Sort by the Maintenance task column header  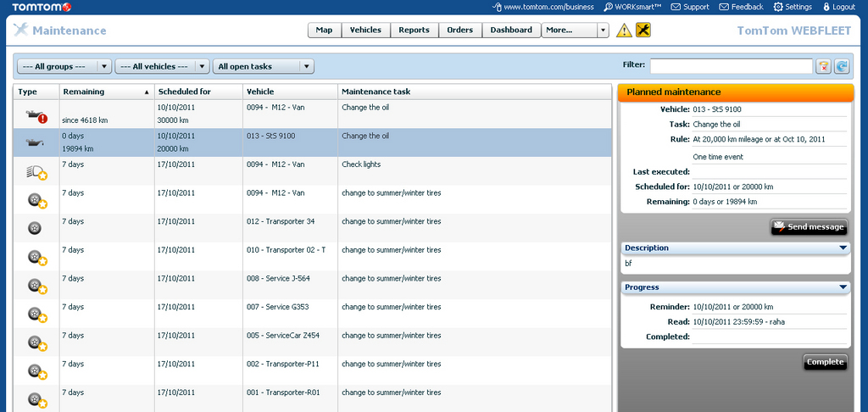(x=475, y=92)
